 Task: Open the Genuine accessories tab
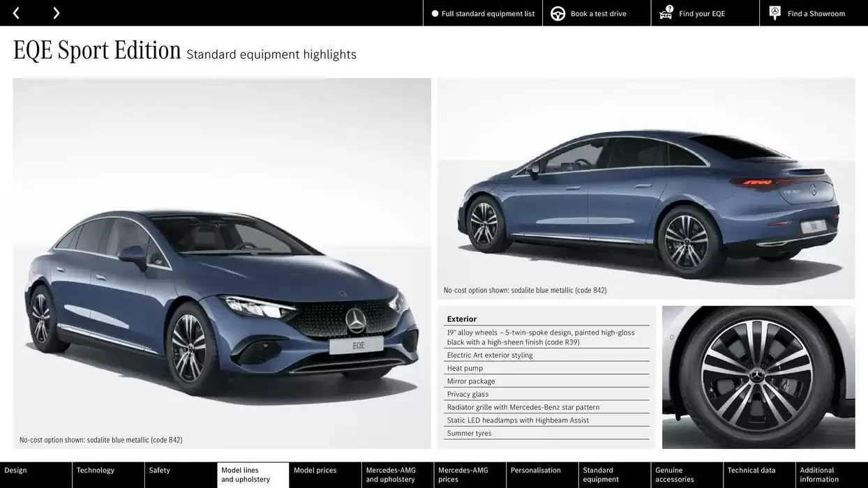click(x=687, y=475)
